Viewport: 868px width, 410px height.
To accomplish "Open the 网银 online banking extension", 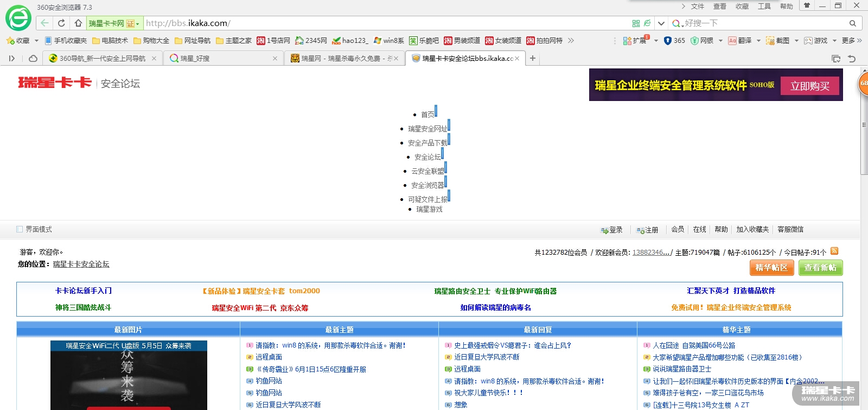I will click(x=702, y=40).
